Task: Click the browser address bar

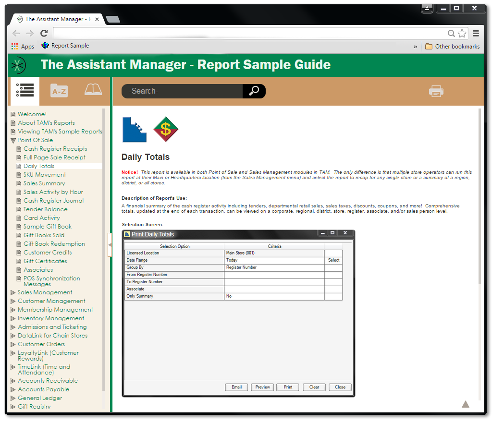Action: pyautogui.click(x=250, y=34)
